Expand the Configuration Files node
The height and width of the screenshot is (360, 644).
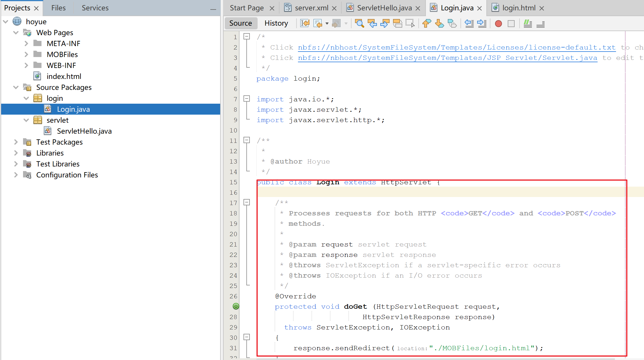click(16, 175)
